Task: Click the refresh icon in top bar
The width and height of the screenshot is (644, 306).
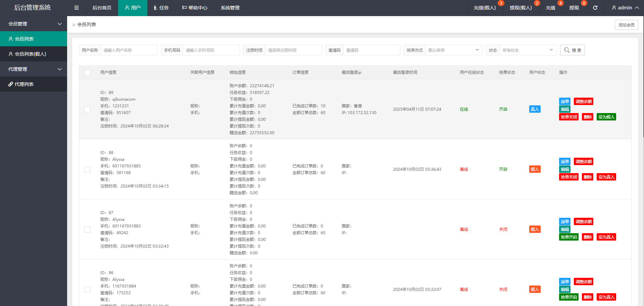Action: point(595,8)
